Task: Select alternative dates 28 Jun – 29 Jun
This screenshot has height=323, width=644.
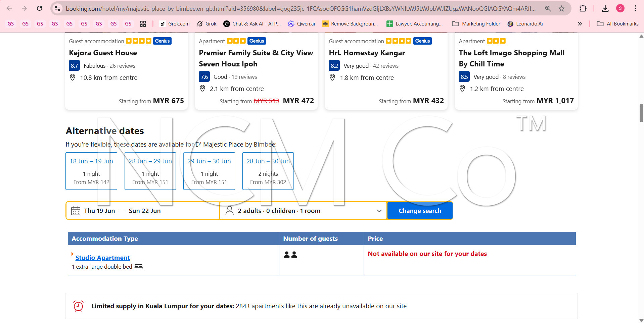Action: coord(150,171)
